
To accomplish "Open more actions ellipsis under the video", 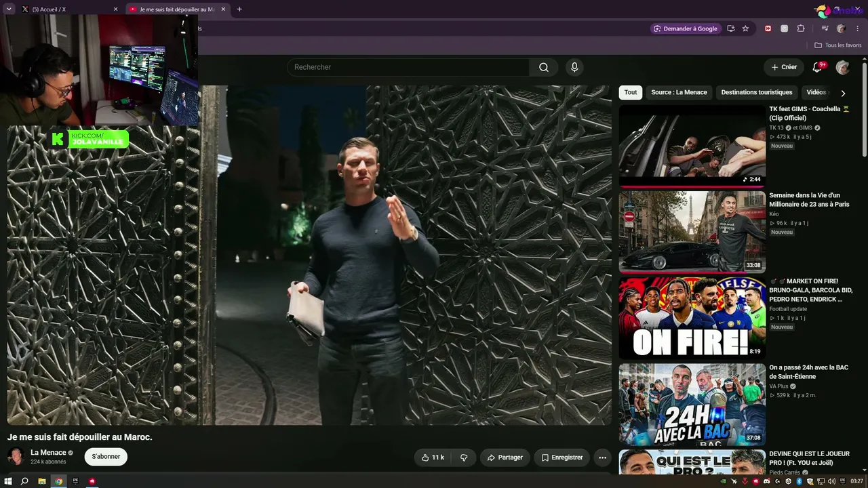I will click(x=602, y=457).
